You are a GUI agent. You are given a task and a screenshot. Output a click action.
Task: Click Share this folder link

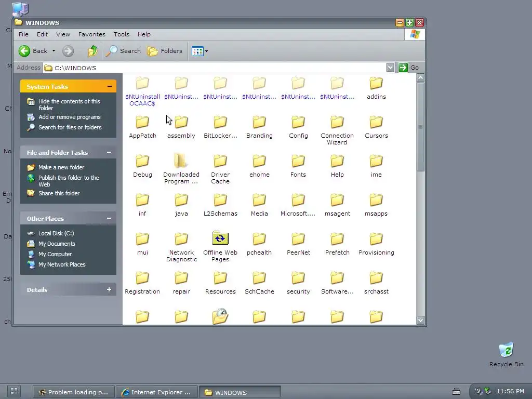(x=59, y=193)
